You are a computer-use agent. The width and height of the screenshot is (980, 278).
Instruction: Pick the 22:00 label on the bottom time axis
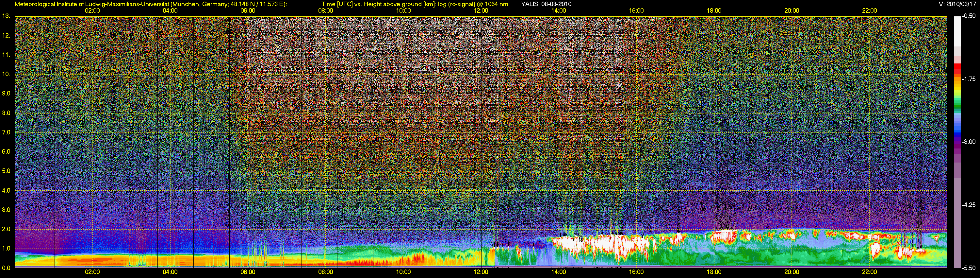[869, 272]
